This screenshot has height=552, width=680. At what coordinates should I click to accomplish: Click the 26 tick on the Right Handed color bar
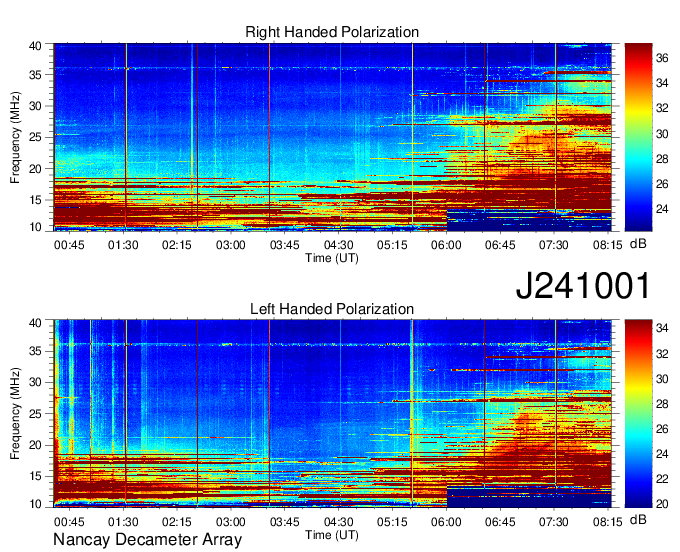[x=662, y=184]
